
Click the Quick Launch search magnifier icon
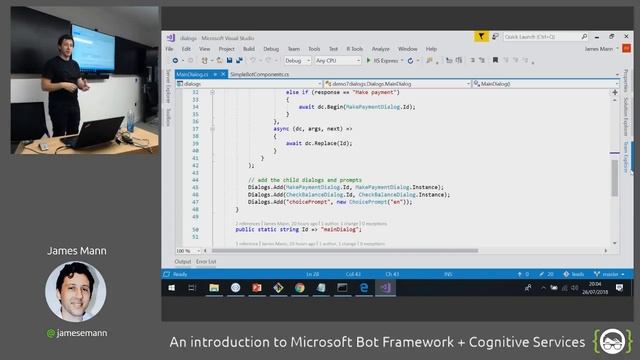584,37
